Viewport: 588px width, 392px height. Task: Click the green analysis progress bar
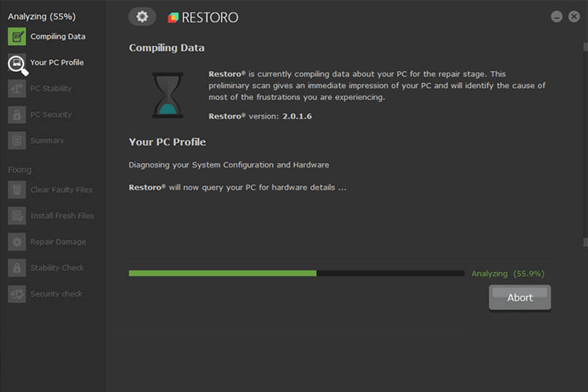pyautogui.click(x=296, y=273)
